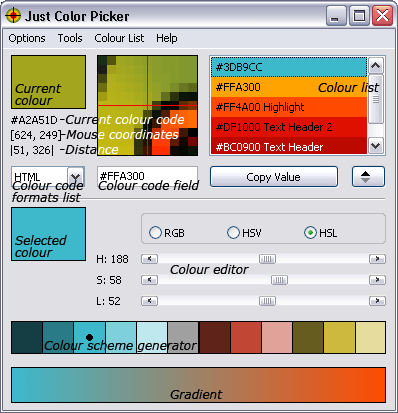Pick the dark olive scheme swatch
The height and width of the screenshot is (413, 398).
(x=308, y=337)
